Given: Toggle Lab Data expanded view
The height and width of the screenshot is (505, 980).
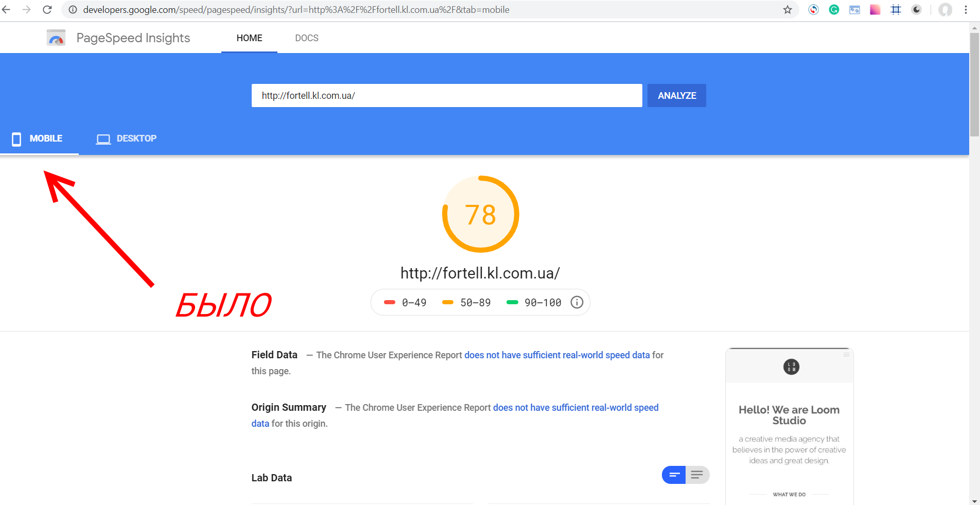Looking at the screenshot, I should point(697,475).
